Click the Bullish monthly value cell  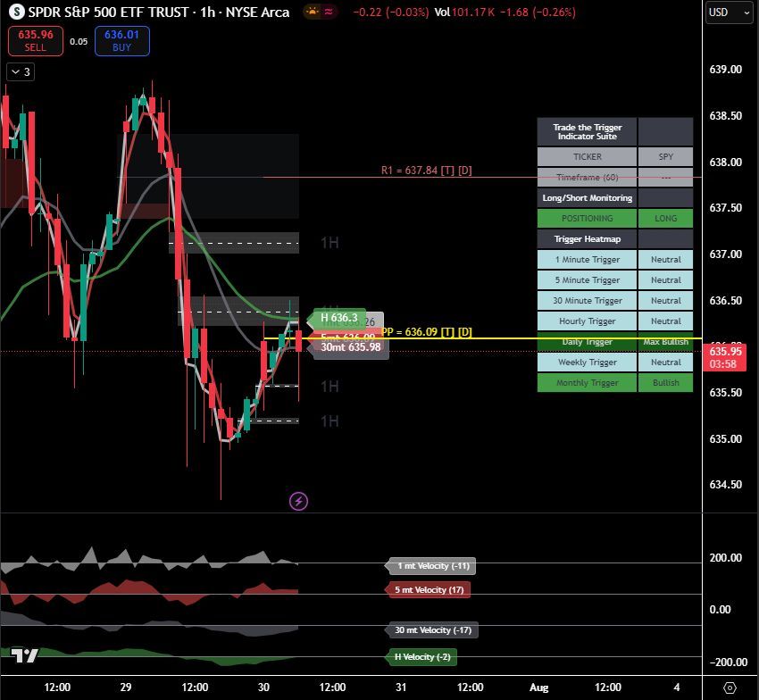click(665, 382)
